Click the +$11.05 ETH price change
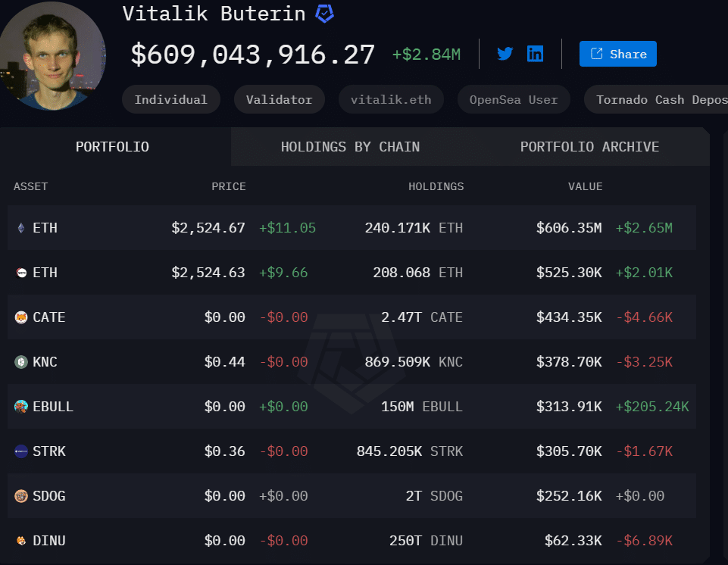Screen dimensions: 728x565 pyautogui.click(x=287, y=228)
